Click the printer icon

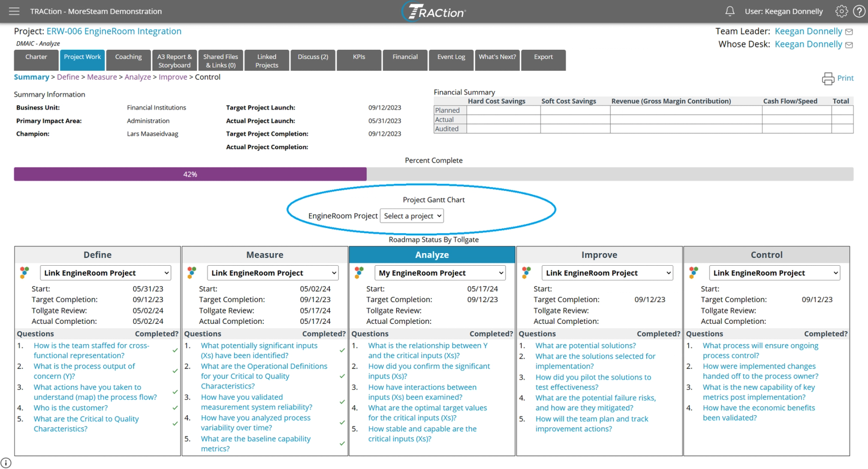828,78
